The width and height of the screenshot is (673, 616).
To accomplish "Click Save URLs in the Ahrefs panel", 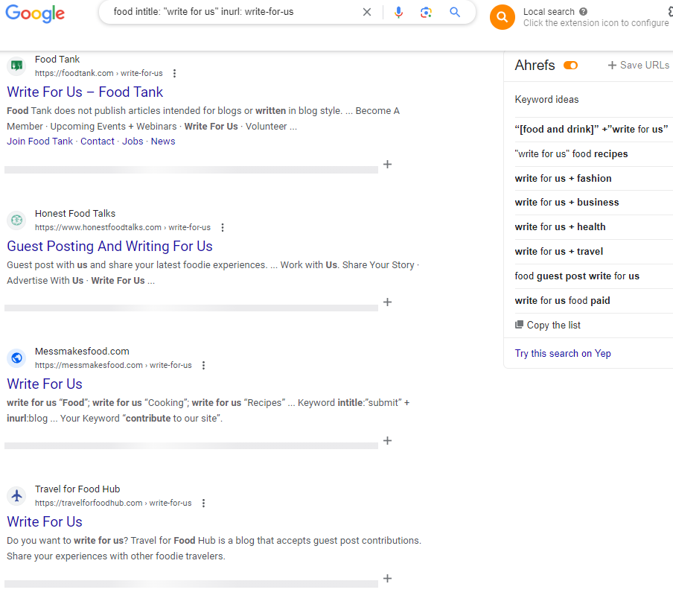I will tap(637, 66).
